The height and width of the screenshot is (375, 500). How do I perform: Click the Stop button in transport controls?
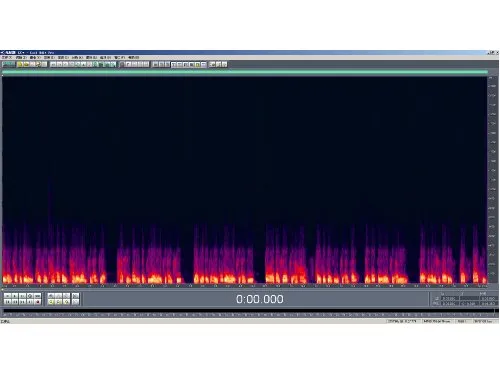coord(7,296)
